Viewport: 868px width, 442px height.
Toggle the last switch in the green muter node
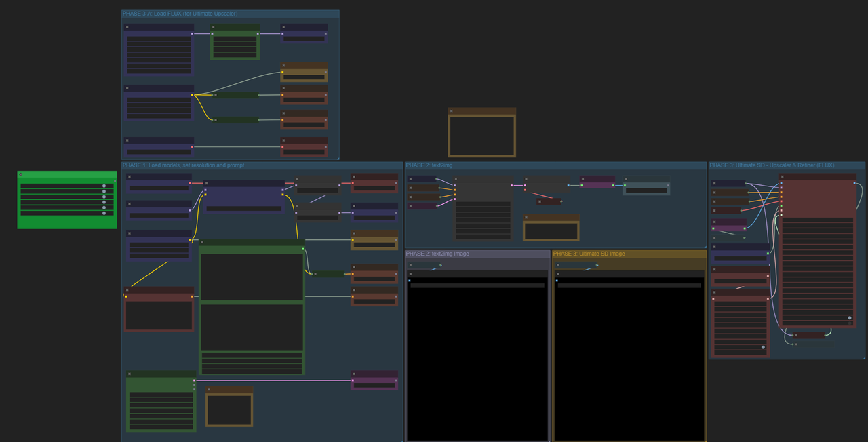pyautogui.click(x=104, y=213)
